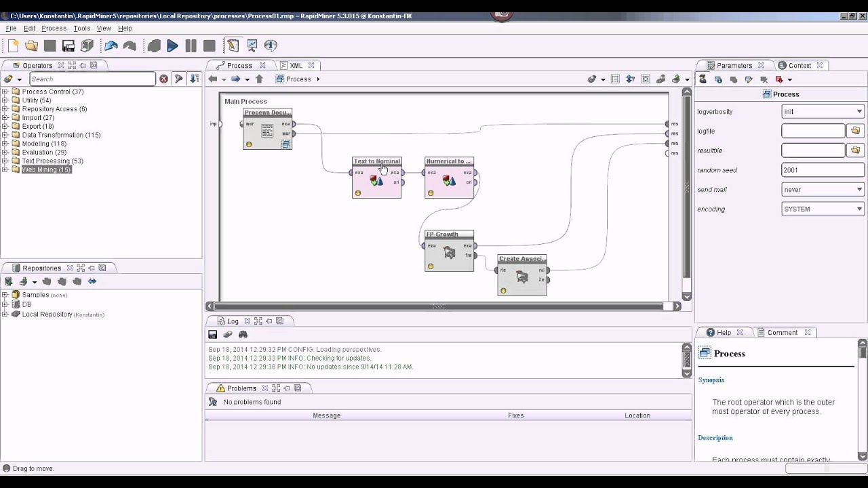Select the DB repository entry
Viewport: 868px width, 488px height.
coord(26,305)
